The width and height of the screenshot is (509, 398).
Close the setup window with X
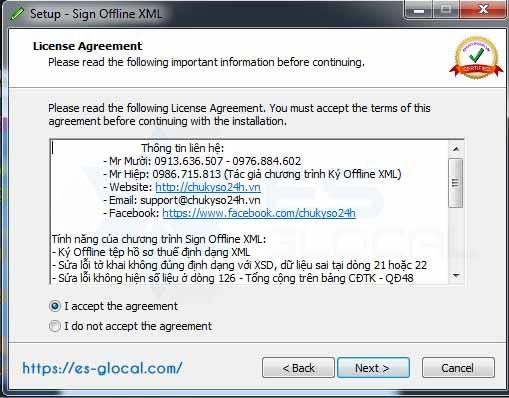point(483,10)
